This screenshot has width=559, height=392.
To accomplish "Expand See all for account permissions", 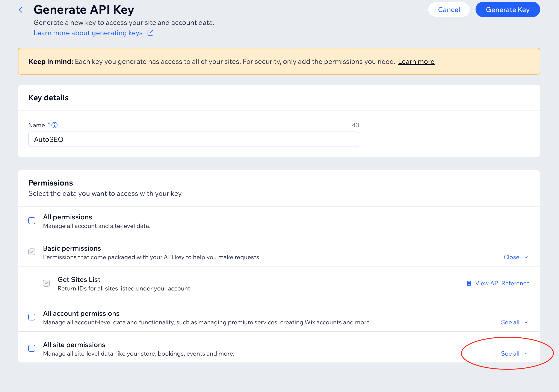I will 510,322.
